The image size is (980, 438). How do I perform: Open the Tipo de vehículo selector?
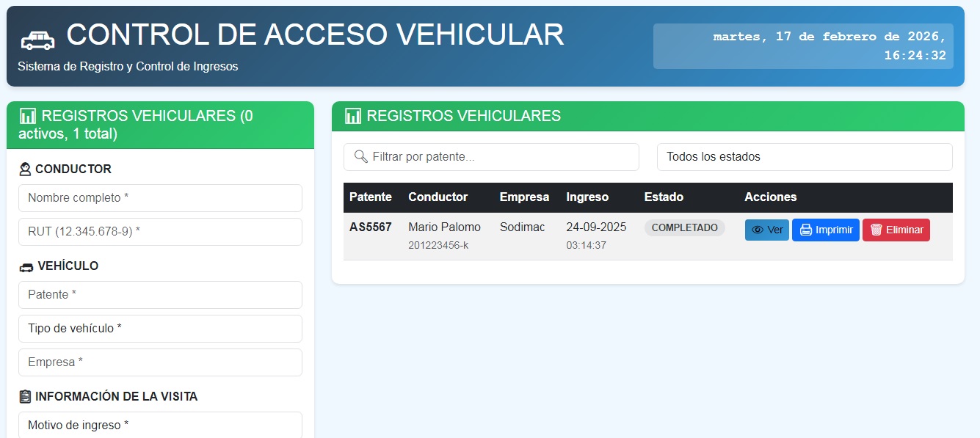click(160, 328)
